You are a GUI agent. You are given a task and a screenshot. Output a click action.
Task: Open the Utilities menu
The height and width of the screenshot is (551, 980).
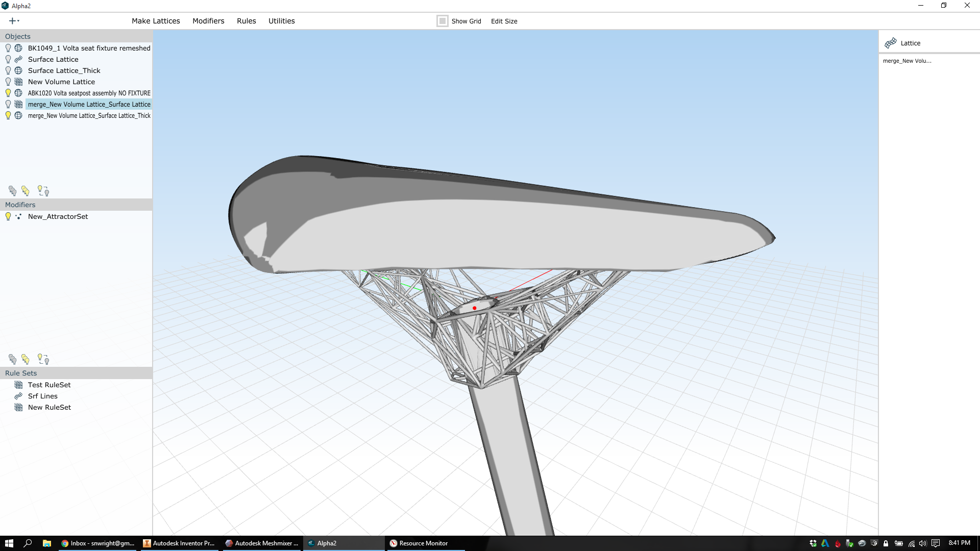click(282, 21)
